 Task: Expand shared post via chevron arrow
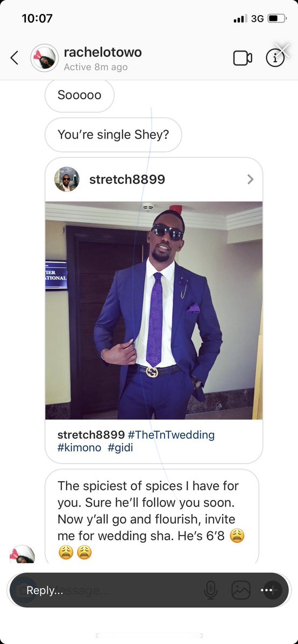pos(250,179)
